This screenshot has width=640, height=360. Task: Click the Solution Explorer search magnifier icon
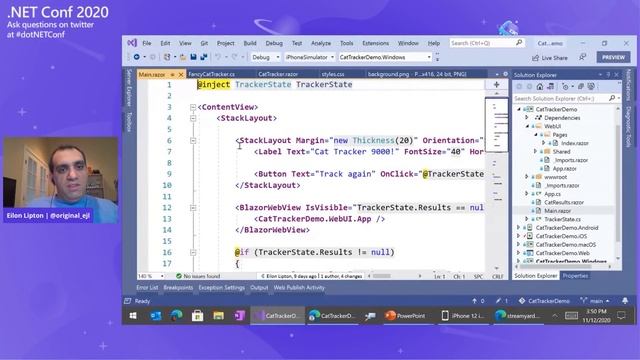(x=612, y=98)
